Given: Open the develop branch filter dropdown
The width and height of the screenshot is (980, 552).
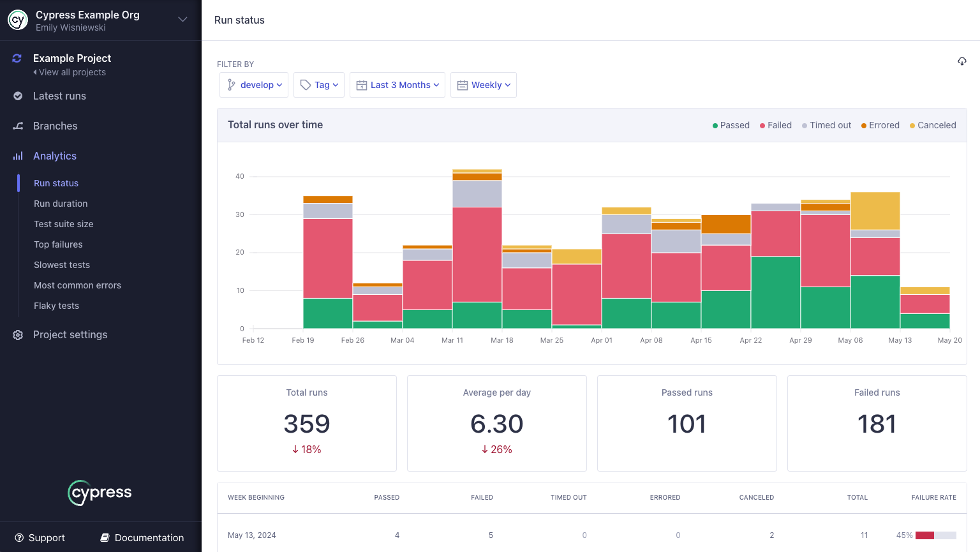Looking at the screenshot, I should pyautogui.click(x=254, y=84).
